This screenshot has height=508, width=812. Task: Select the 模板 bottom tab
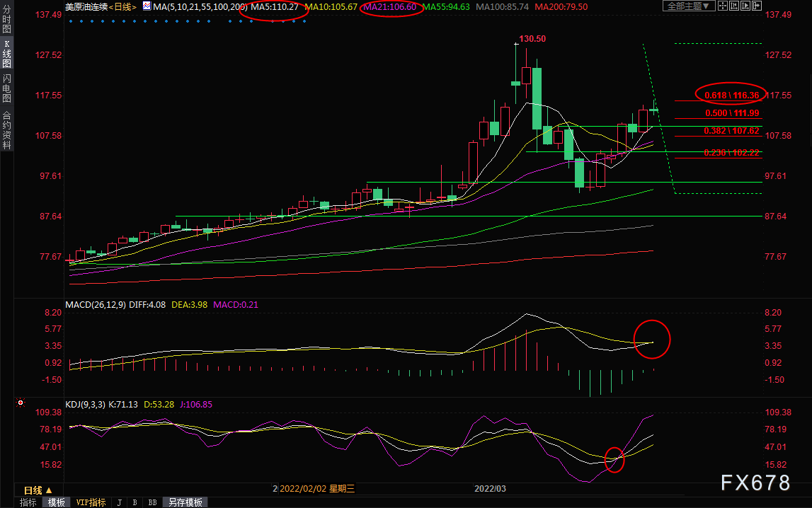tap(57, 502)
